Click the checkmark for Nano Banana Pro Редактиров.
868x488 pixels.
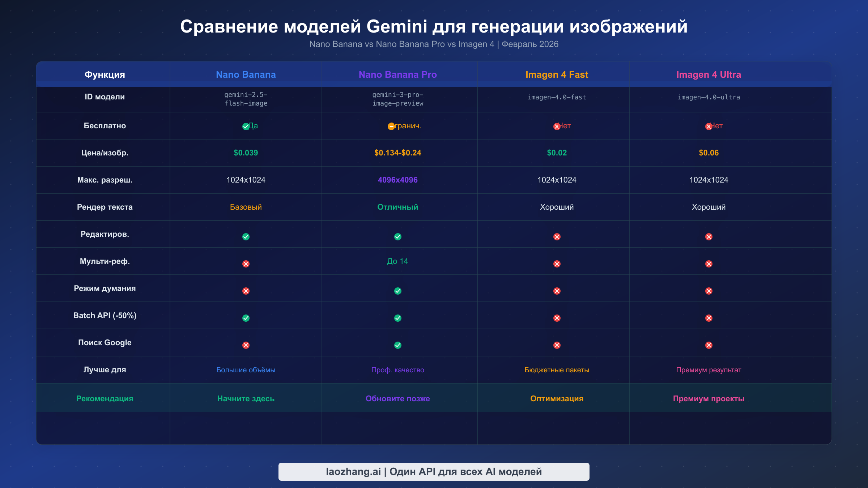point(398,237)
